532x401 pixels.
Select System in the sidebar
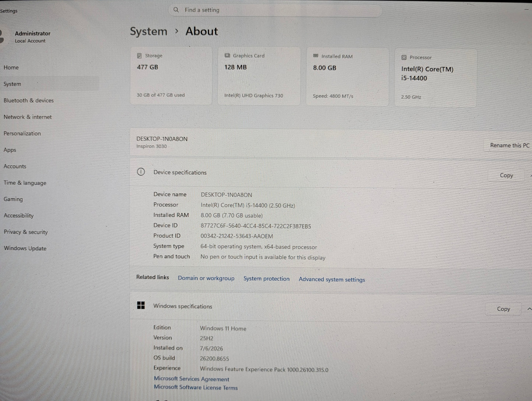pos(50,84)
